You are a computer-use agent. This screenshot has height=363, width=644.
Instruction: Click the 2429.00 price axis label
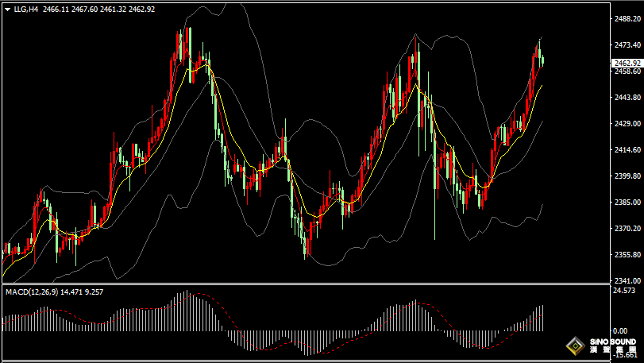click(627, 124)
